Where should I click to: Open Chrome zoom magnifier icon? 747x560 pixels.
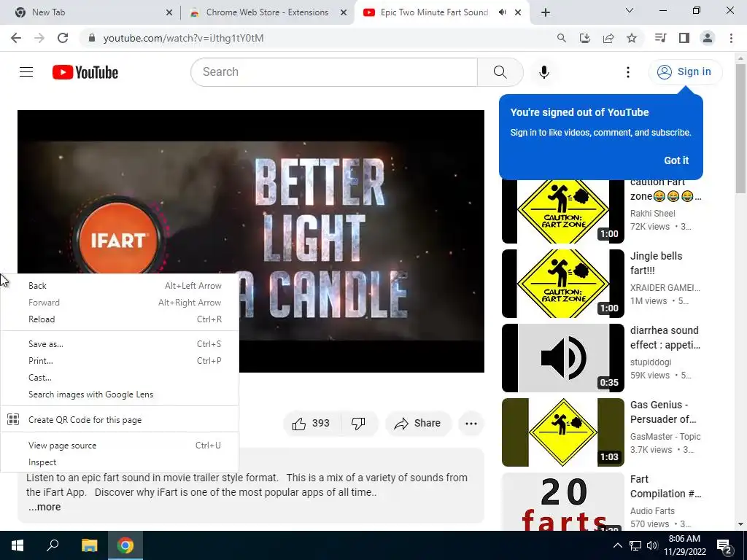point(561,38)
